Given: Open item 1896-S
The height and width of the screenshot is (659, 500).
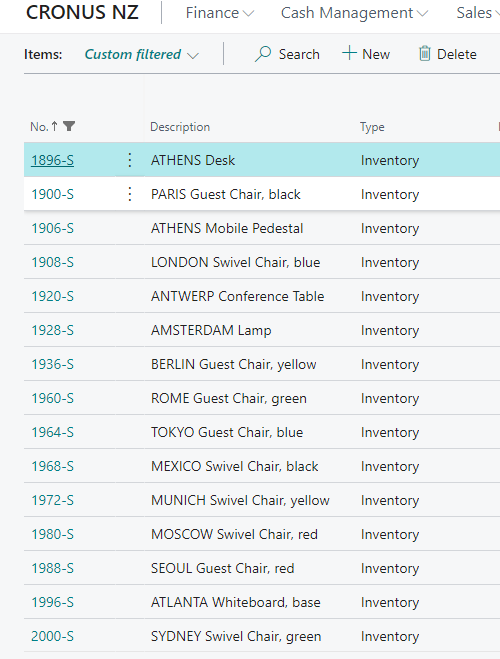Looking at the screenshot, I should (x=53, y=160).
